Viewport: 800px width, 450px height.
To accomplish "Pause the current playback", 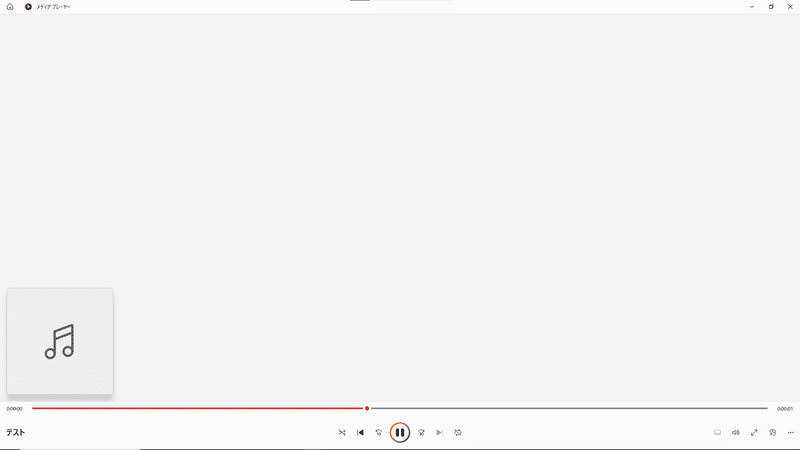I will click(399, 433).
